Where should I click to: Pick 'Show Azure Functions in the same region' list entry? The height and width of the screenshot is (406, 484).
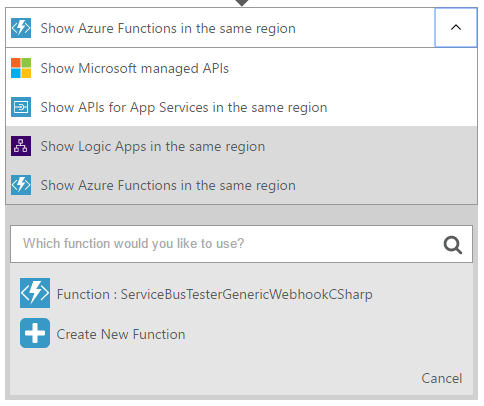click(241, 185)
